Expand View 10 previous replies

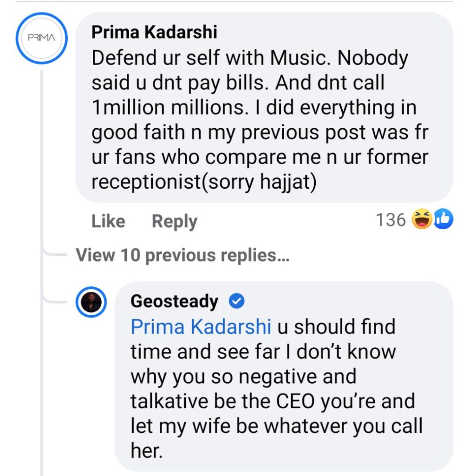(182, 255)
